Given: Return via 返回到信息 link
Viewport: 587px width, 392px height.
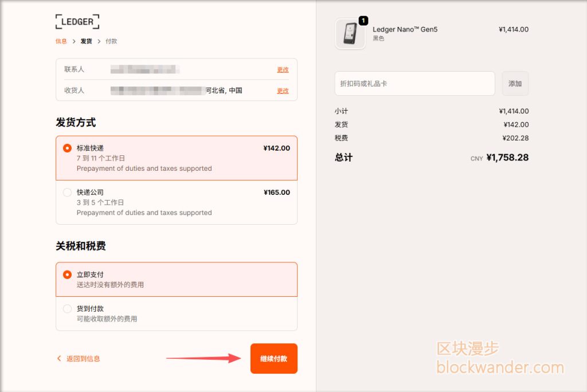Looking at the screenshot, I should click(83, 359).
